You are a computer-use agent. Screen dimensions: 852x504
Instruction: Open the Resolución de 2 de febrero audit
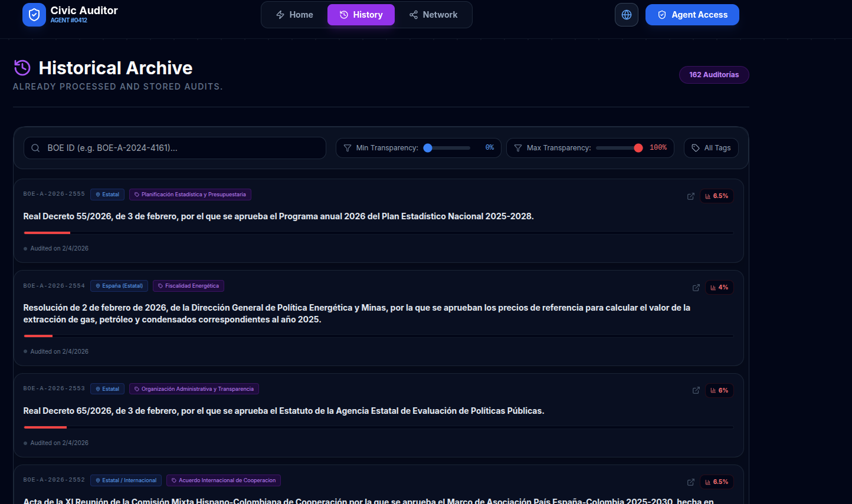[357, 314]
